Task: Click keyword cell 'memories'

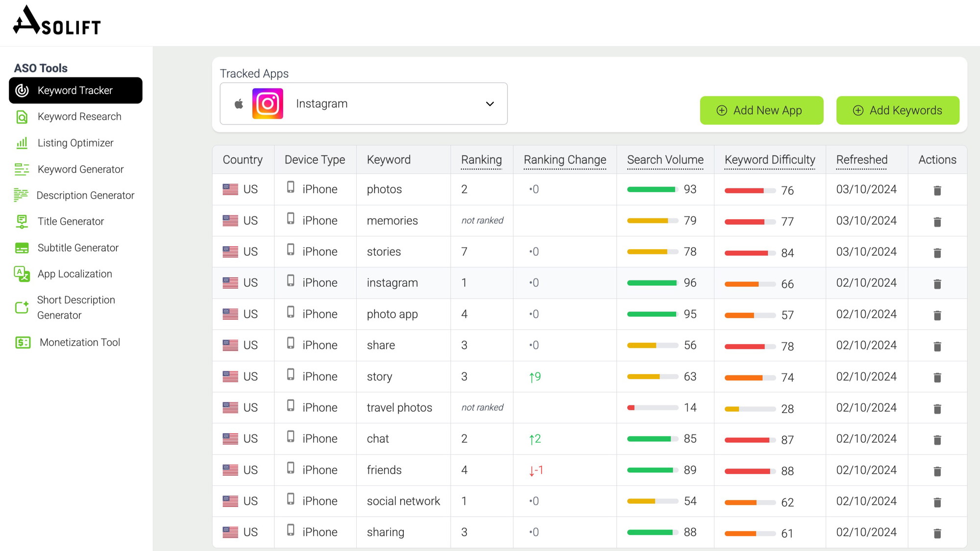Action: pos(392,221)
